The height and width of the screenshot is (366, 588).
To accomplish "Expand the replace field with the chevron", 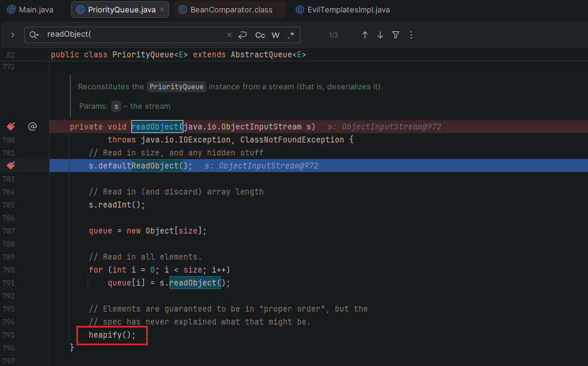I will click(x=12, y=35).
